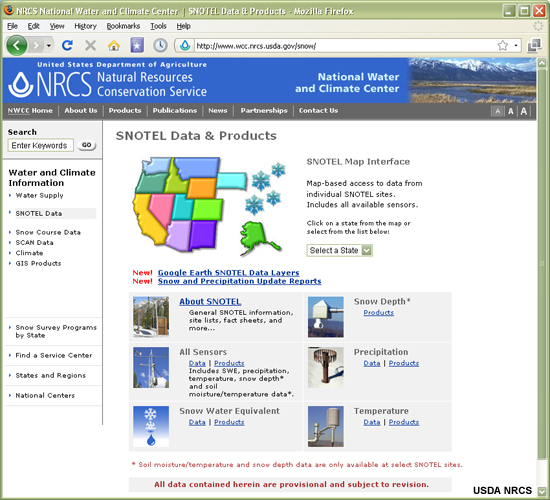Click the GO search button
Screen dimensions: 550x500
(87, 145)
